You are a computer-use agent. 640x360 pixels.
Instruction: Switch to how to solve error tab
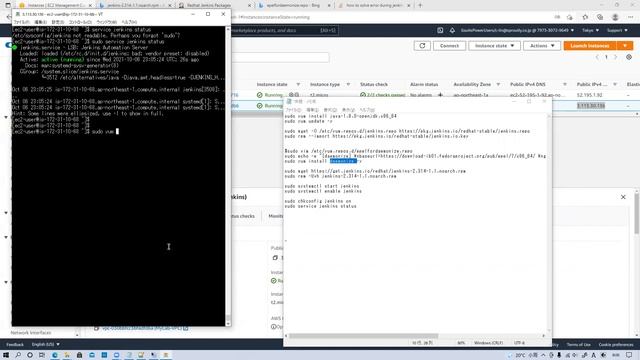click(x=374, y=5)
